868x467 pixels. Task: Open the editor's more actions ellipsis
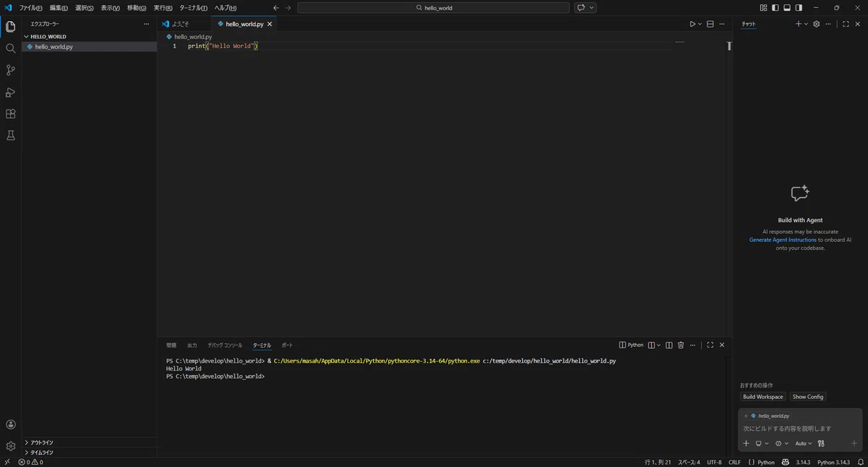click(x=722, y=24)
